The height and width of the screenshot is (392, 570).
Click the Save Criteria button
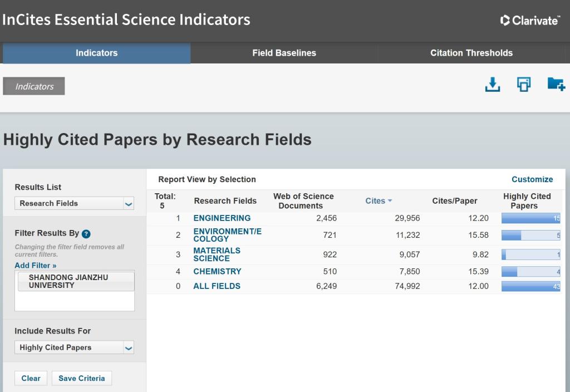coord(82,378)
